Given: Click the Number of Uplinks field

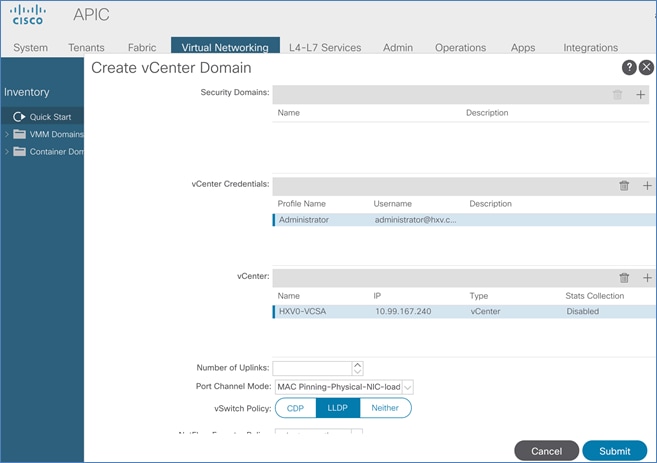Looking at the screenshot, I should coord(312,368).
